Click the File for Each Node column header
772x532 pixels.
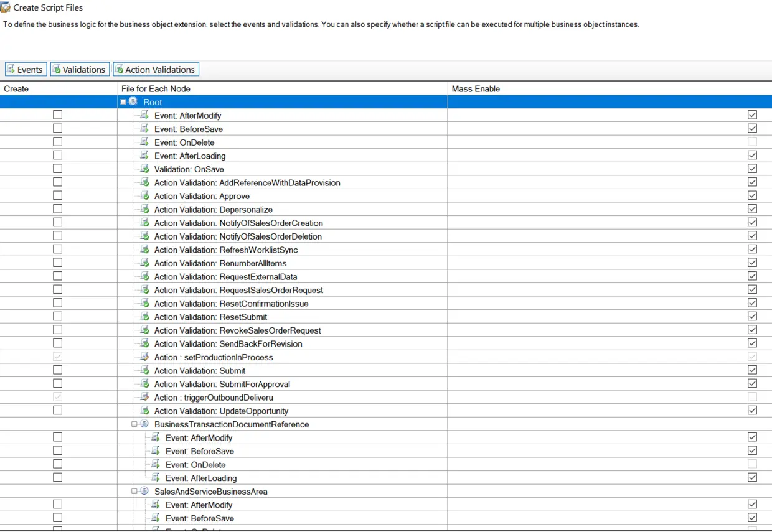pyautogui.click(x=282, y=89)
